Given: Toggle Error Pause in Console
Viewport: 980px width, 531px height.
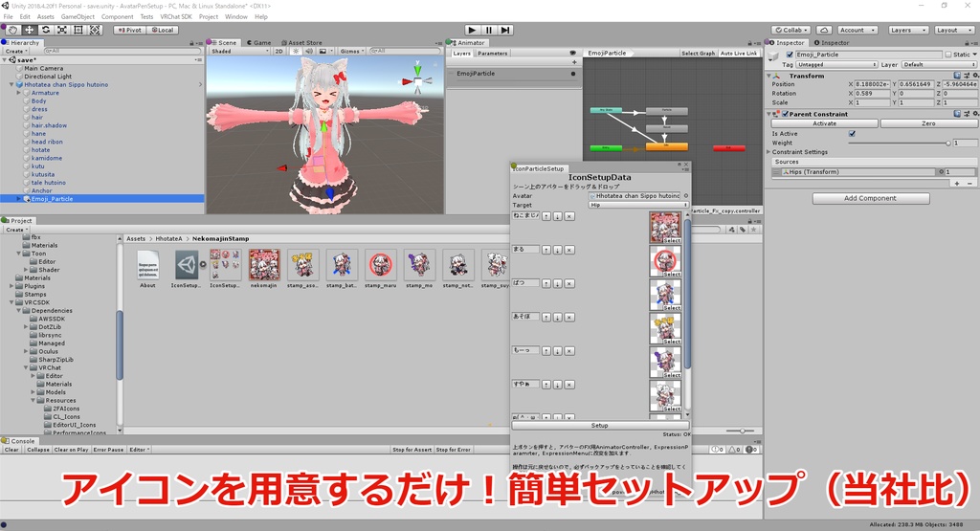Looking at the screenshot, I should click(x=108, y=449).
